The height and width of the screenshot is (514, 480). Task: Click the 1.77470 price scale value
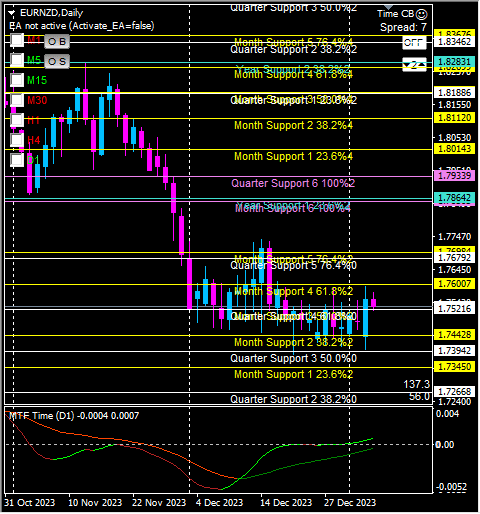click(454, 237)
